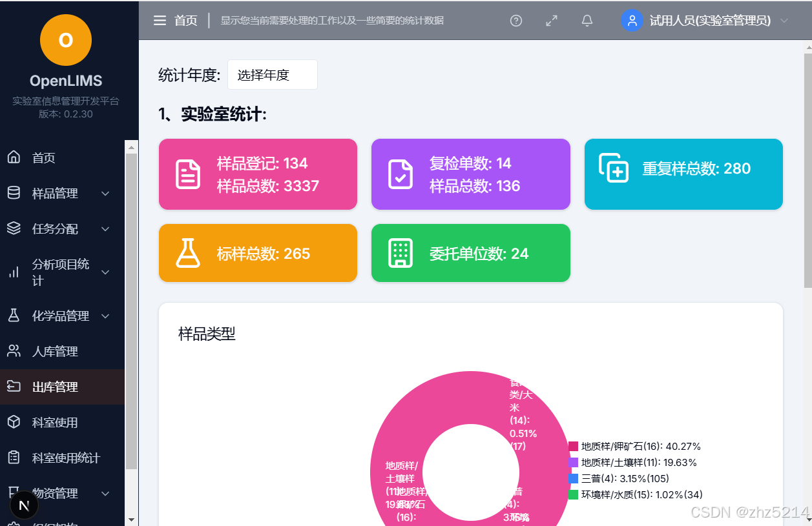Click the 首页 breadcrumb title in header
The height and width of the screenshot is (526, 812).
click(186, 21)
